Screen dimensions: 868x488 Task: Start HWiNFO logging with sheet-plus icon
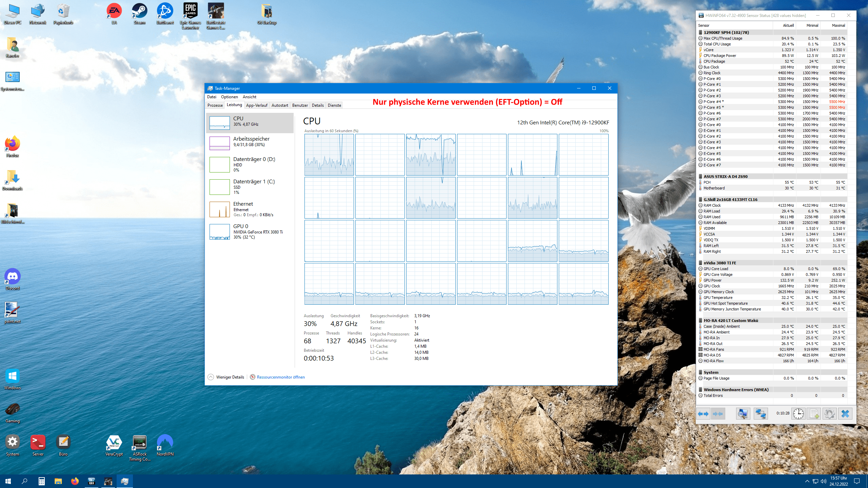point(814,414)
